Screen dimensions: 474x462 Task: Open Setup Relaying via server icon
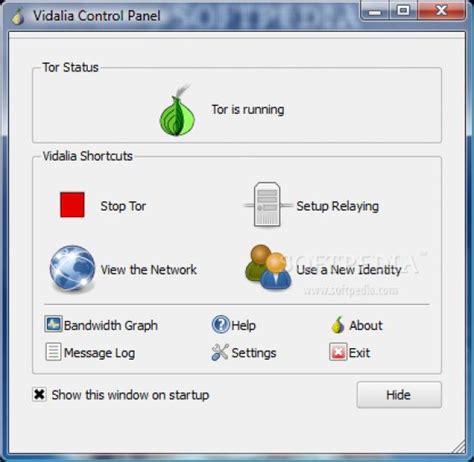tap(267, 205)
